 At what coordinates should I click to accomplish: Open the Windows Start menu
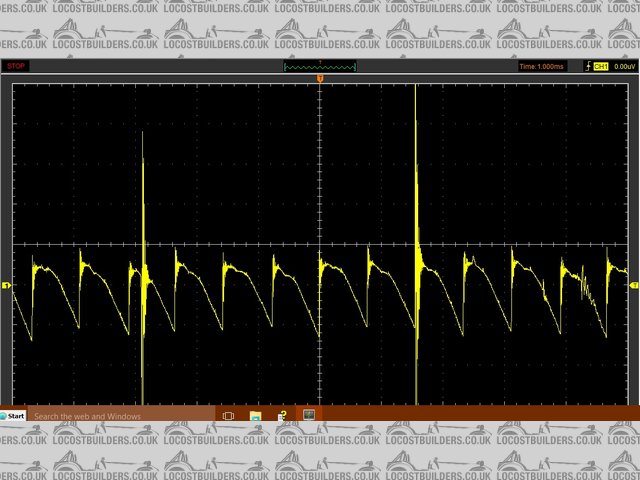tap(13, 415)
